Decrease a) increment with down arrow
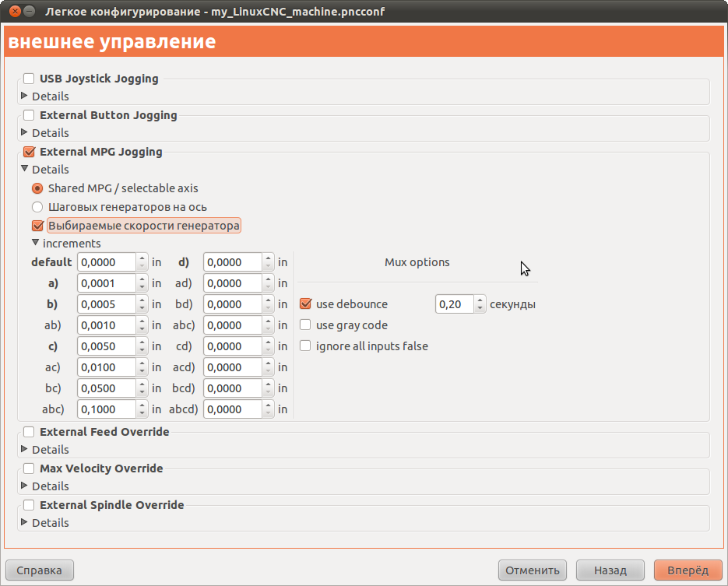This screenshot has width=728, height=586. coord(142,288)
